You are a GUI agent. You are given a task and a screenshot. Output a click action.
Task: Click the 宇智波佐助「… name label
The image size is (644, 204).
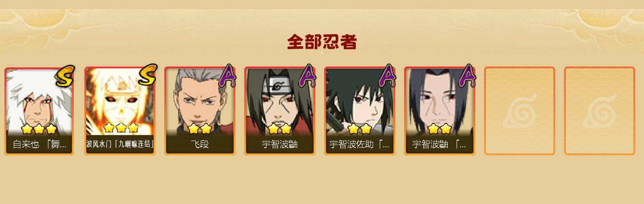[359, 145]
